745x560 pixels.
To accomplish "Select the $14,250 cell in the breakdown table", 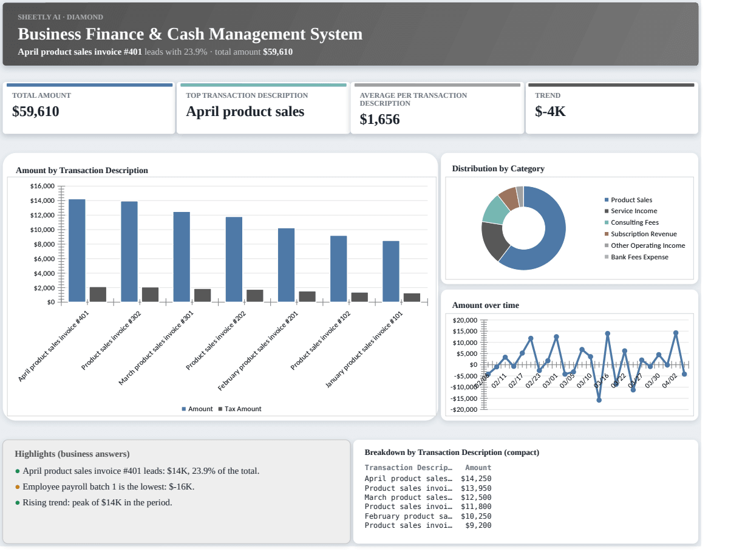I will pos(477,479).
